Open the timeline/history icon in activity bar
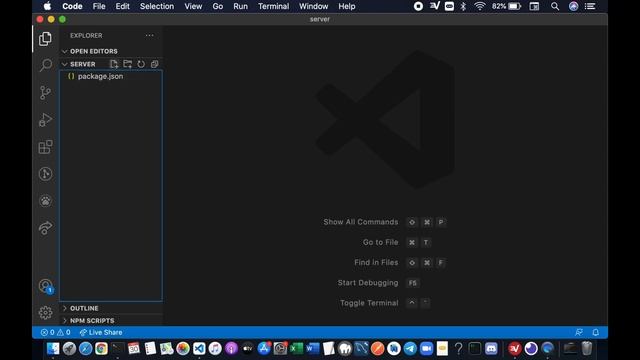The height and width of the screenshot is (360, 640). pyautogui.click(x=45, y=174)
